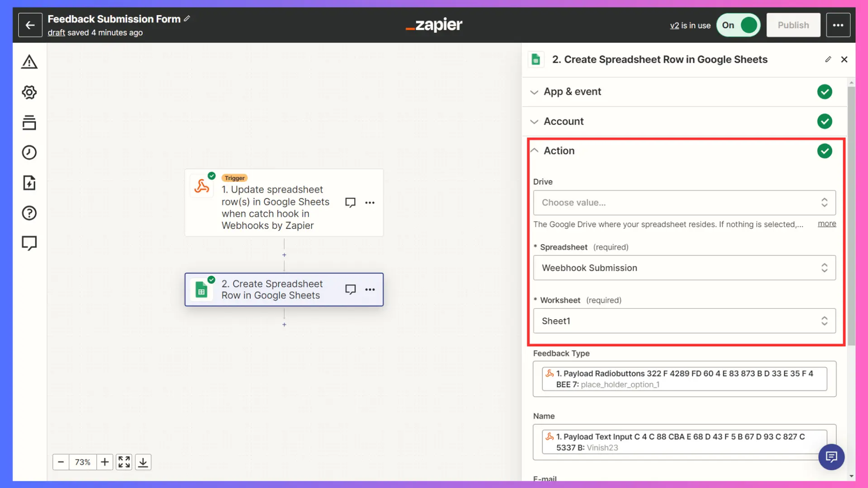Expand the App & event section
The width and height of the screenshot is (868, 488).
pyautogui.click(x=572, y=92)
